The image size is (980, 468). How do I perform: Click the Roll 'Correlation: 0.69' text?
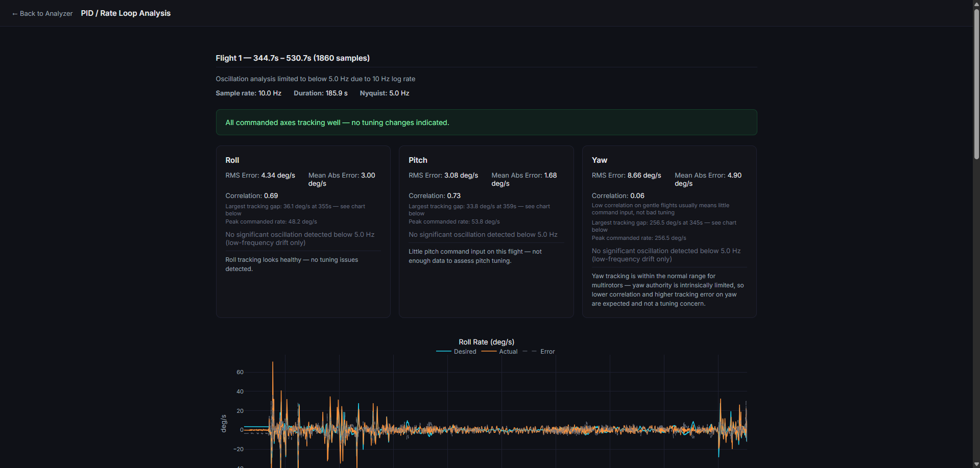[252, 196]
